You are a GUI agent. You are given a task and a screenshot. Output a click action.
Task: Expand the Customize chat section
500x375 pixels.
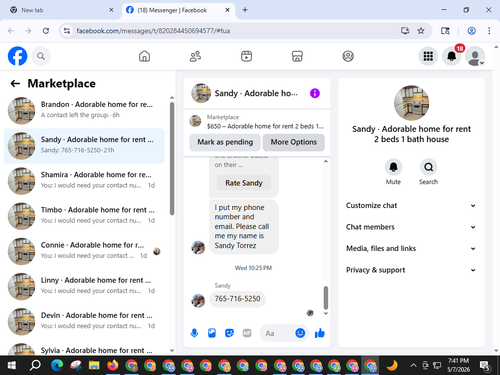click(411, 205)
